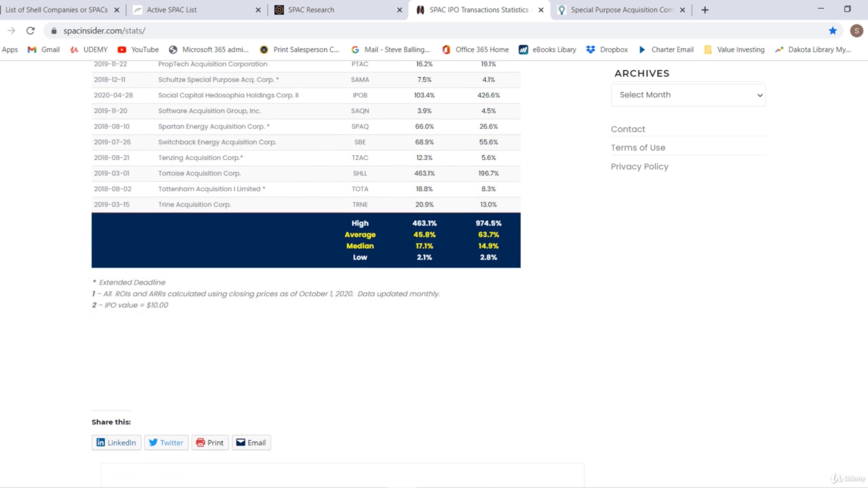Screen dimensions: 868x488
Task: Open the UDEMY bookmark
Action: click(89, 49)
